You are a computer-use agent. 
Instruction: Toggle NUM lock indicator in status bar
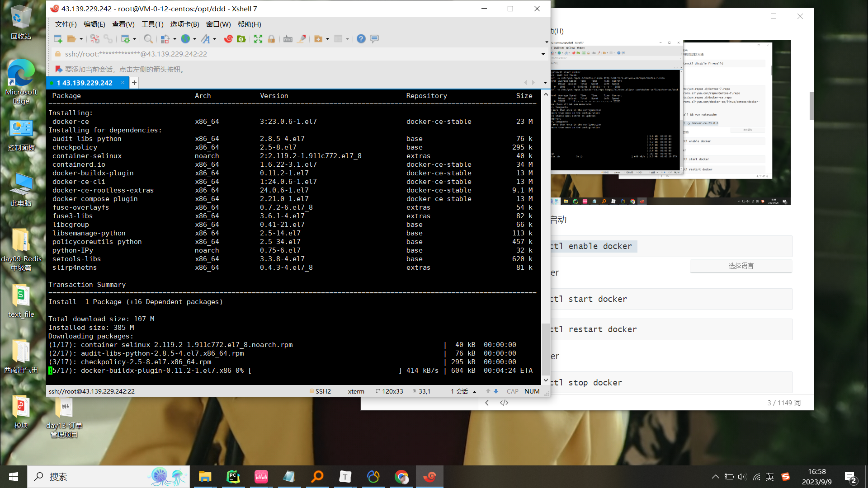click(x=533, y=390)
